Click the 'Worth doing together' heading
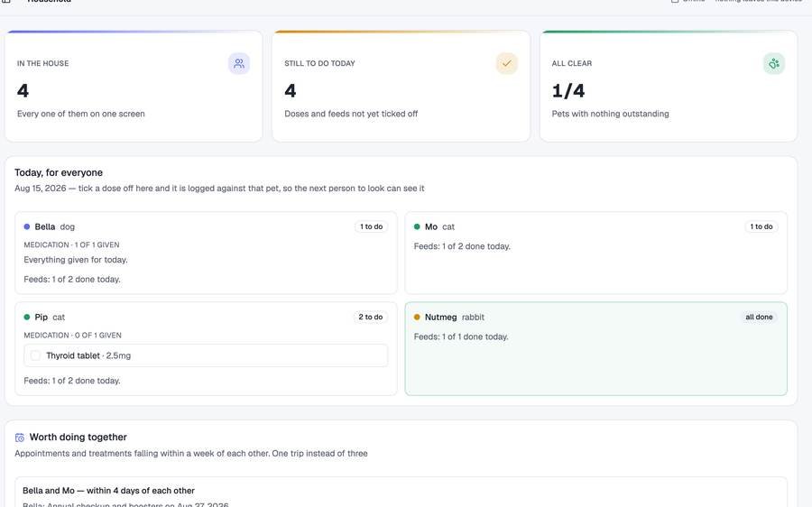Viewport: 812px width, 507px height. click(78, 438)
